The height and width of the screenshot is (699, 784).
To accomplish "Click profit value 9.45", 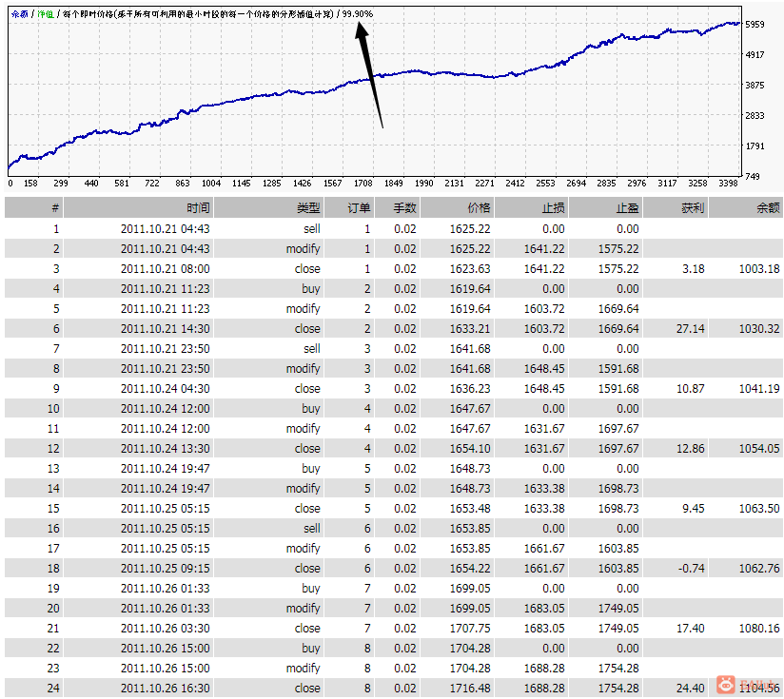I will click(x=693, y=509).
